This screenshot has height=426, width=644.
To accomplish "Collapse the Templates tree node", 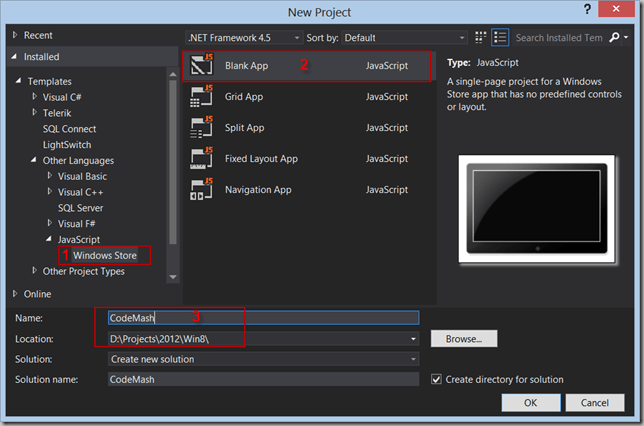I will pyautogui.click(x=18, y=81).
